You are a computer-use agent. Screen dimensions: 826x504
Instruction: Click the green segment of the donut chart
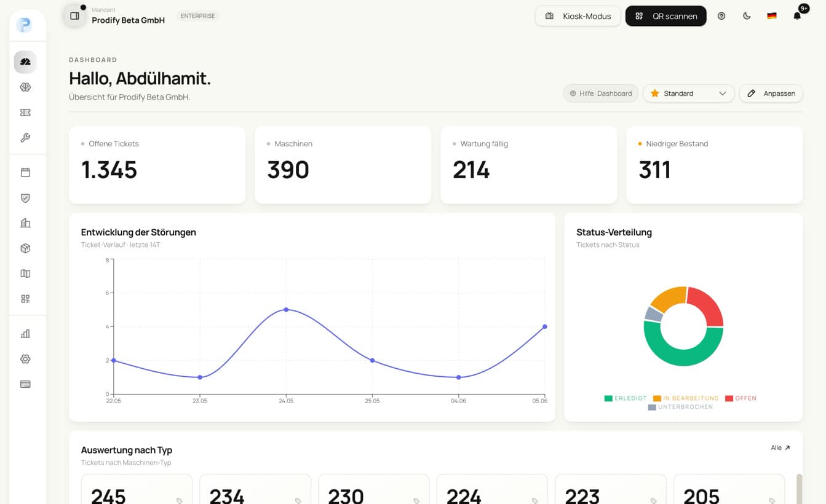click(683, 358)
